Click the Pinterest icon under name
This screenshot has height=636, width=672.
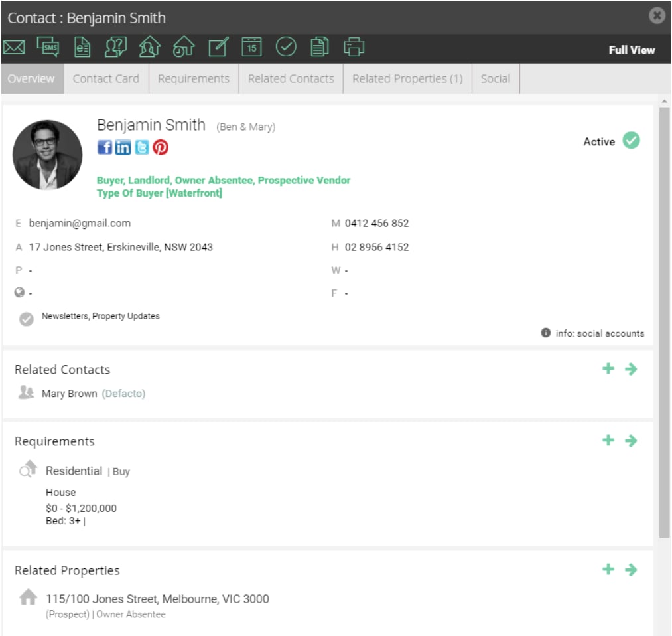tap(161, 147)
